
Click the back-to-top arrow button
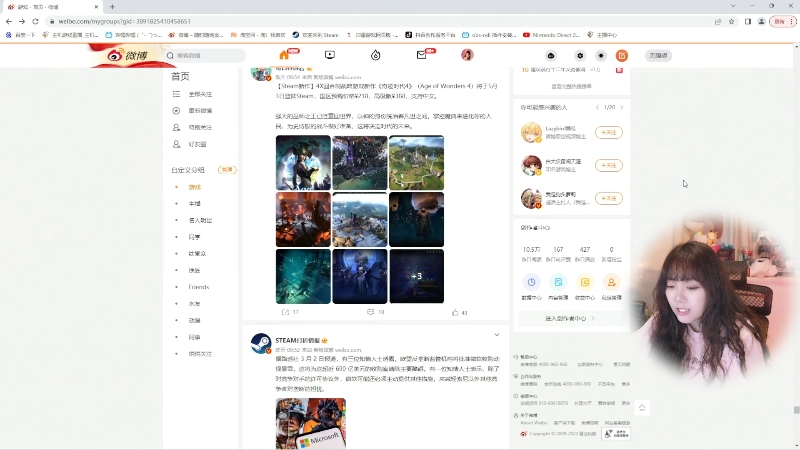click(x=642, y=408)
